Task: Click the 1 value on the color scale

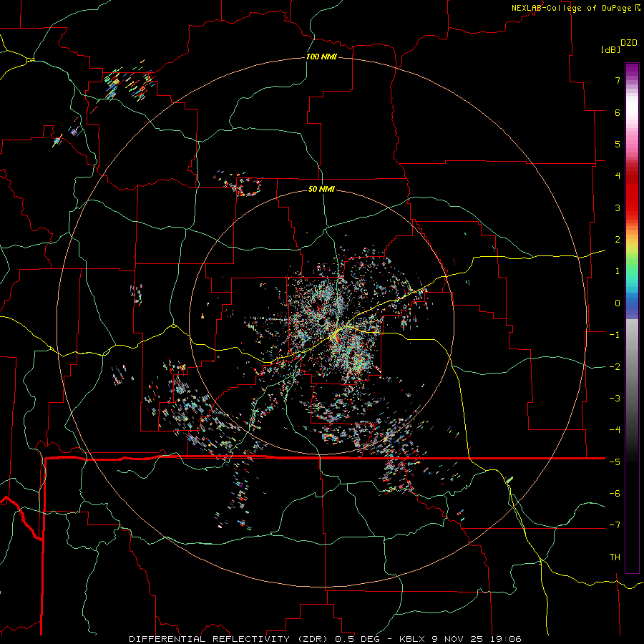Action: pos(618,271)
